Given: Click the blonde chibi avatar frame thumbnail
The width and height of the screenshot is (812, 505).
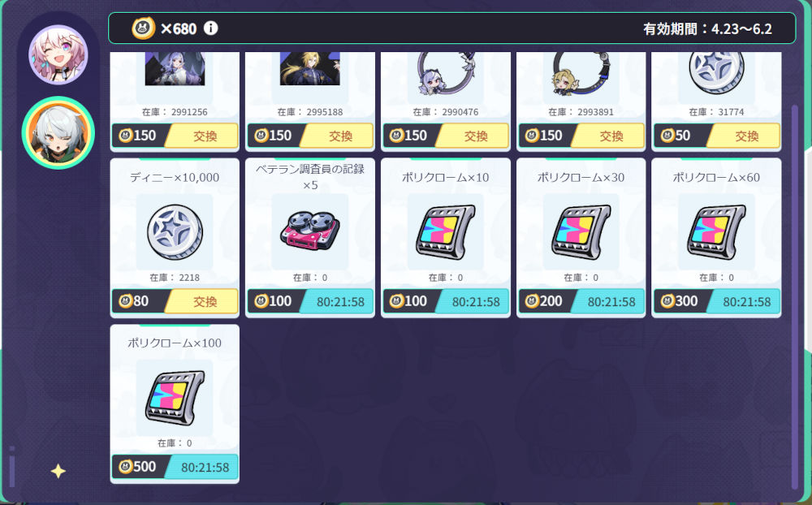Looking at the screenshot, I should click(581, 74).
